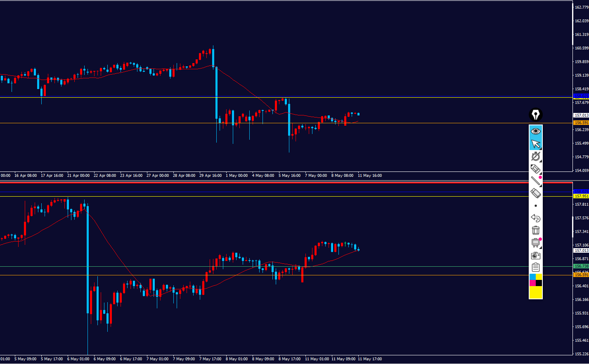The width and height of the screenshot is (589, 364).
Task: Open the clipboard notes icon
Action: (x=536, y=268)
